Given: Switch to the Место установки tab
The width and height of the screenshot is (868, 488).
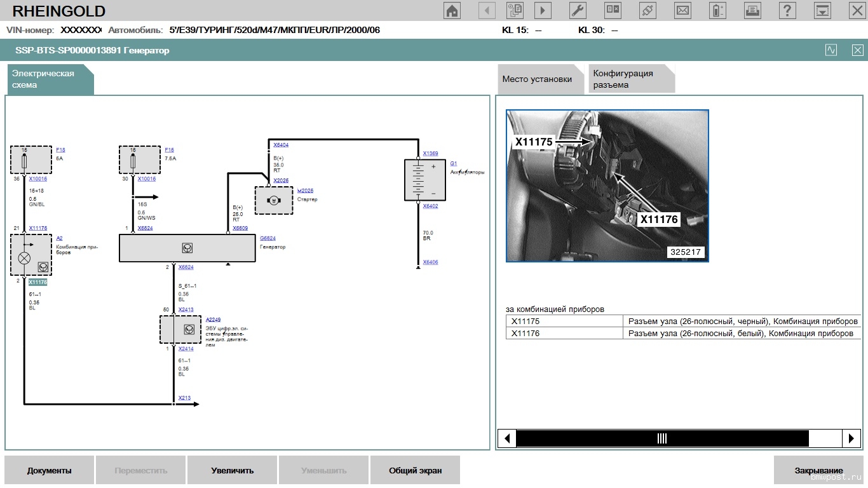Looking at the screenshot, I should coord(537,79).
